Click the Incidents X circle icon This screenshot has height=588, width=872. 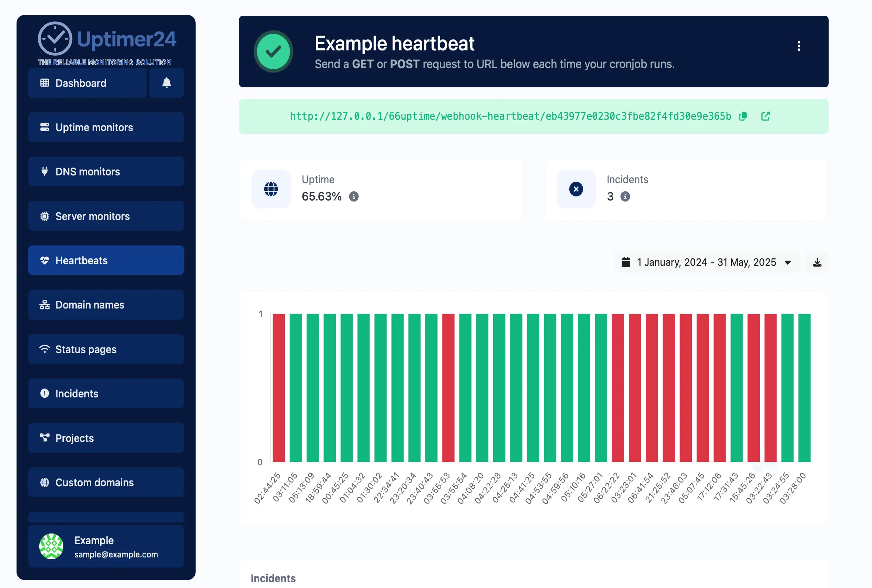576,189
